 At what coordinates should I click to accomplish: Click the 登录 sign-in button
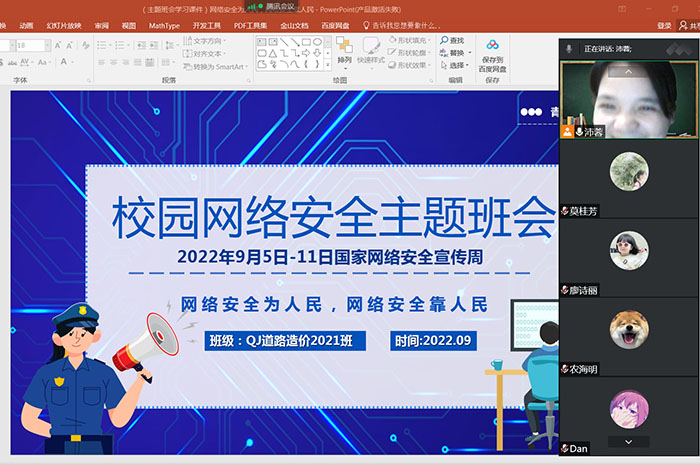[665, 25]
